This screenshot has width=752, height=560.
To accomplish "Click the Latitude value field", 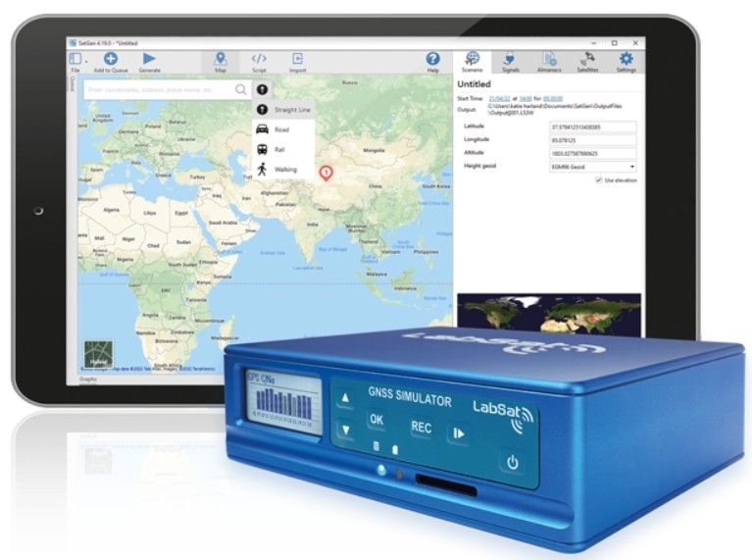I will tap(593, 127).
